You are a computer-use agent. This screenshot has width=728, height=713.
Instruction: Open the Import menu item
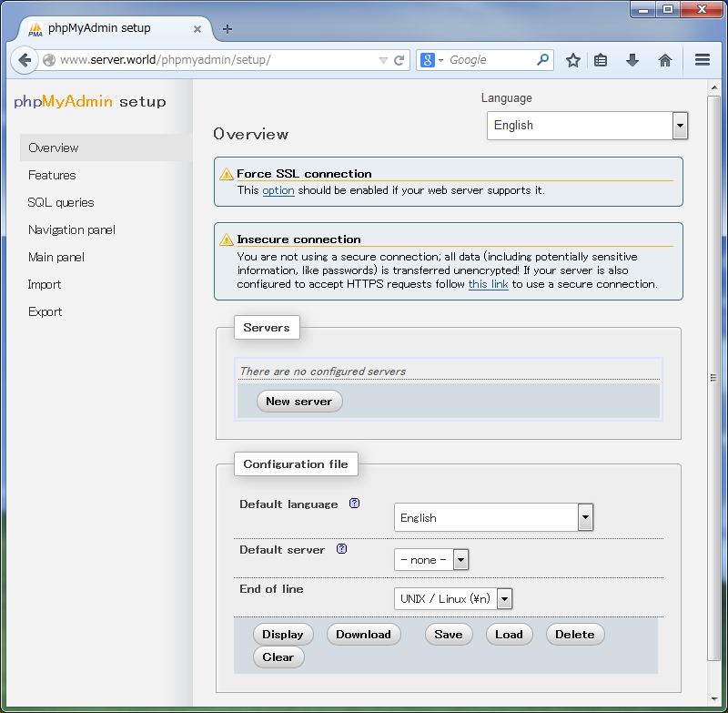click(x=44, y=284)
